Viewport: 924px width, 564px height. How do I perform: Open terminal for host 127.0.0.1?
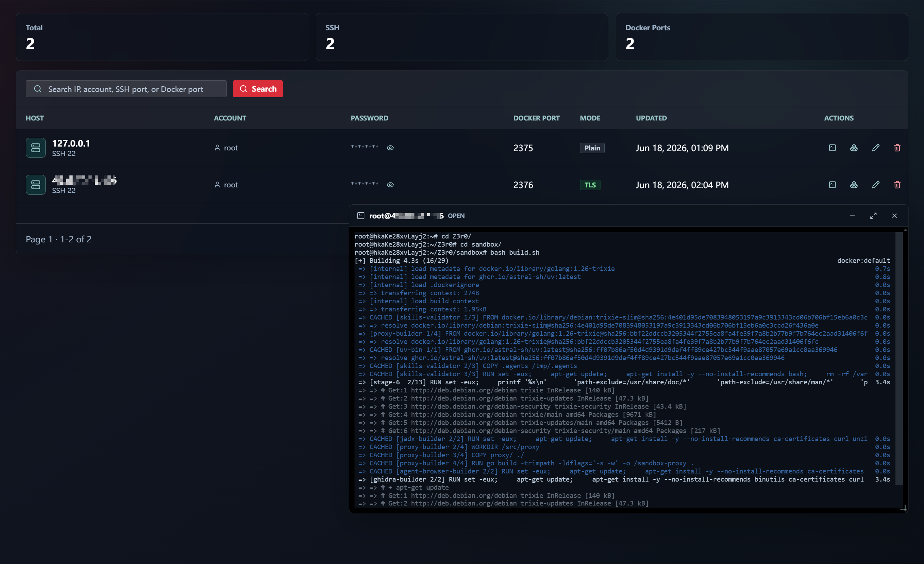pyautogui.click(x=832, y=148)
